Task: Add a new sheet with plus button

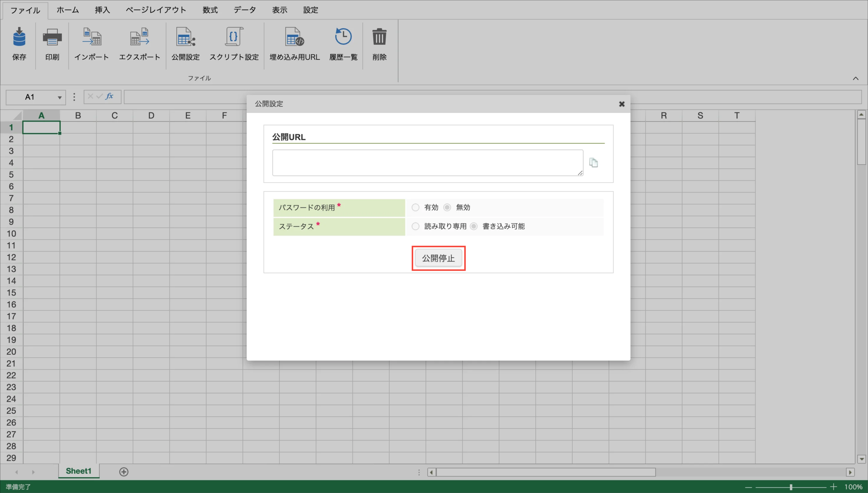Action: [124, 472]
